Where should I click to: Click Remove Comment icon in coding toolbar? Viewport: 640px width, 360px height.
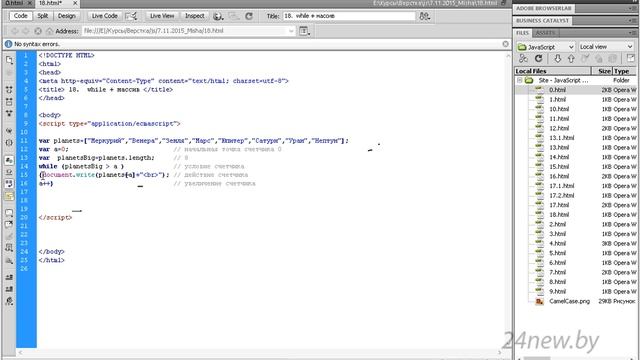click(x=9, y=225)
